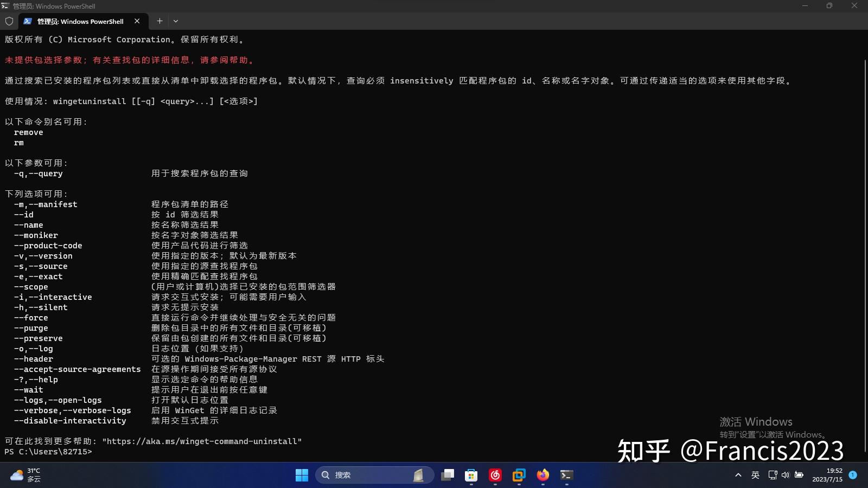Open NetEase Cloud Music taskbar icon

click(x=495, y=475)
